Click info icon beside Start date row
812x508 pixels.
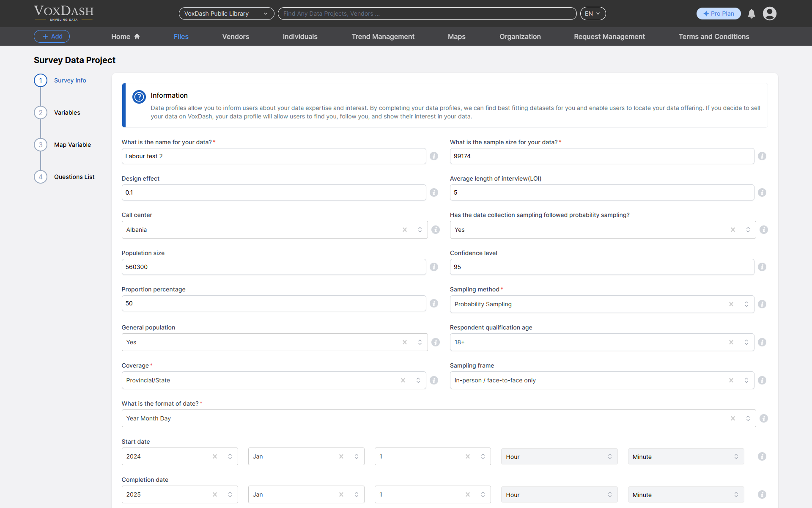[x=762, y=456]
